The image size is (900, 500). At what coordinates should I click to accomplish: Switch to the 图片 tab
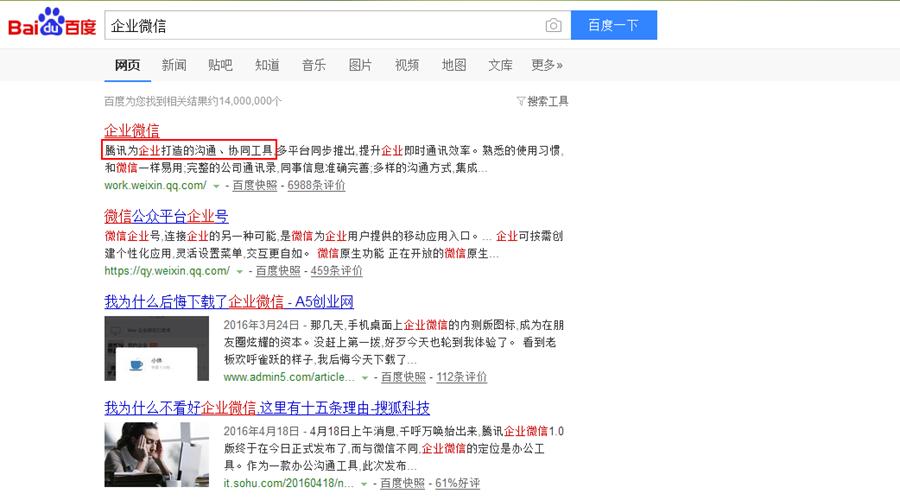coord(360,65)
